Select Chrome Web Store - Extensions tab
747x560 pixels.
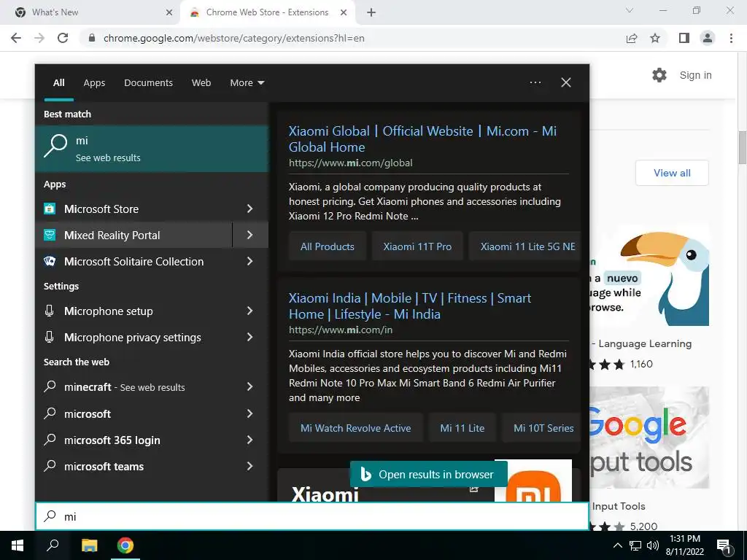267,12
